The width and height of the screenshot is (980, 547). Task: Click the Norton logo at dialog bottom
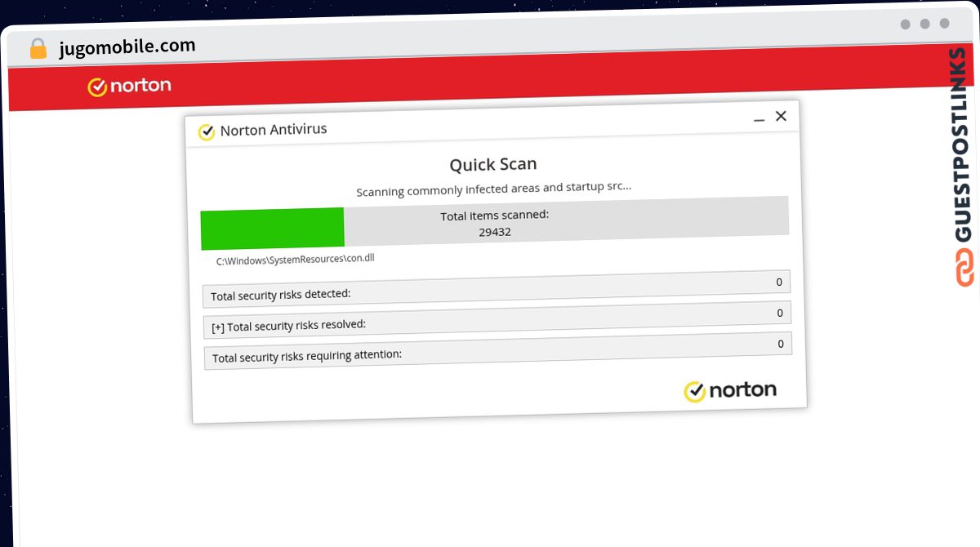coord(730,391)
